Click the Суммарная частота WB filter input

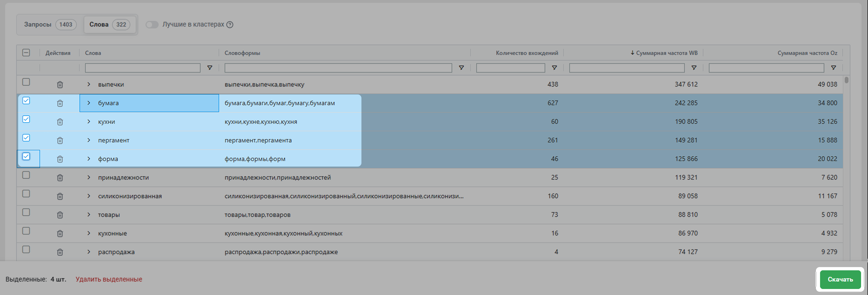[x=626, y=68]
